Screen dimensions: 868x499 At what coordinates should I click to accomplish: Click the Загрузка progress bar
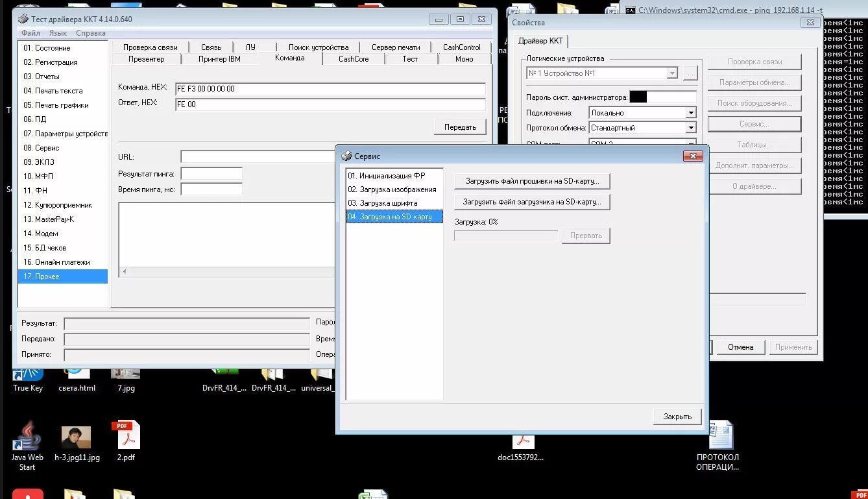click(x=506, y=236)
